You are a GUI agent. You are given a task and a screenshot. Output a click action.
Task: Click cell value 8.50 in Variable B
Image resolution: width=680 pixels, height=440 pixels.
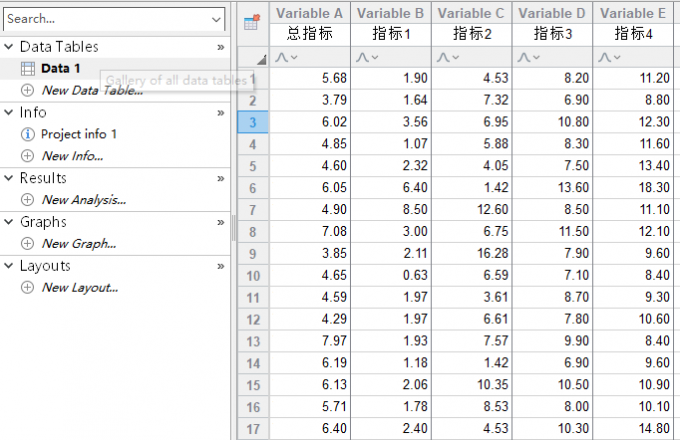(x=415, y=209)
